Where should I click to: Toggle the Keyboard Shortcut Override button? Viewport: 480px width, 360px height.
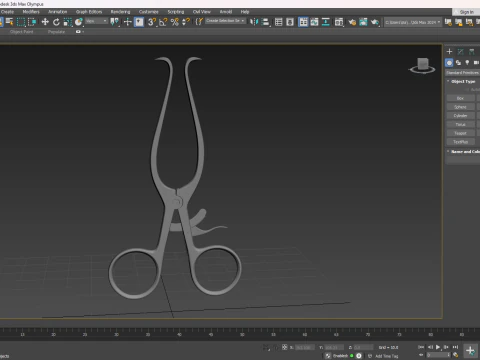click(x=139, y=22)
